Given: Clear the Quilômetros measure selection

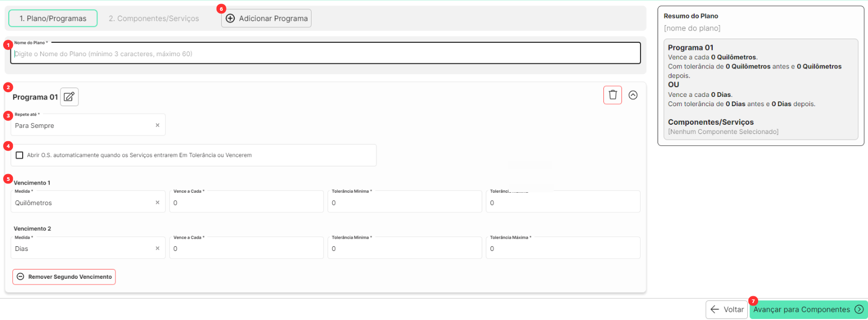Looking at the screenshot, I should 157,203.
